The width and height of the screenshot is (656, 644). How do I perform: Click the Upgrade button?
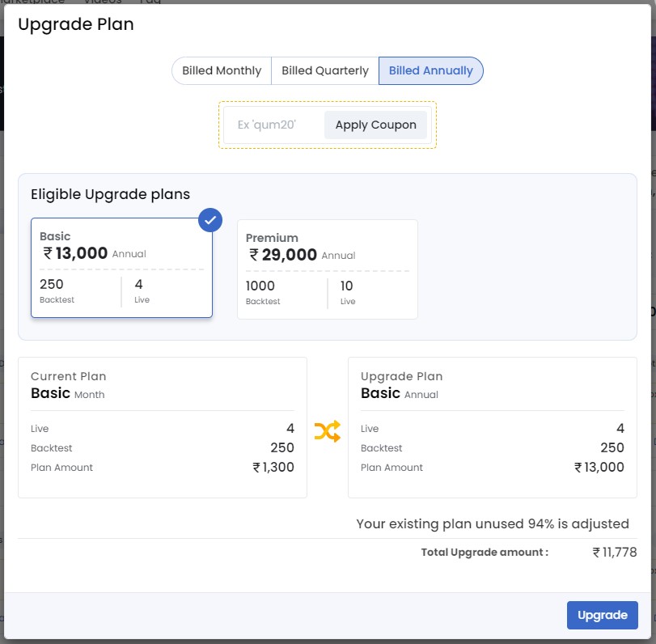pos(602,615)
